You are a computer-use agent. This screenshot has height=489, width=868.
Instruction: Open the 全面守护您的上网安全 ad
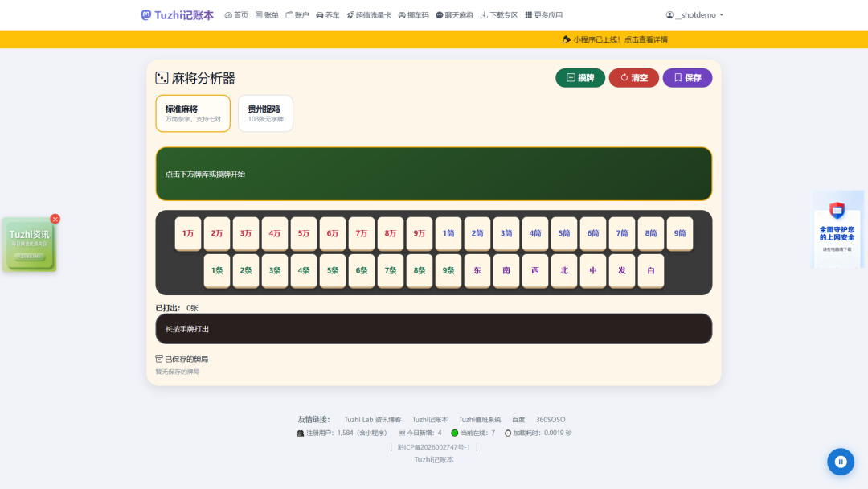(837, 229)
